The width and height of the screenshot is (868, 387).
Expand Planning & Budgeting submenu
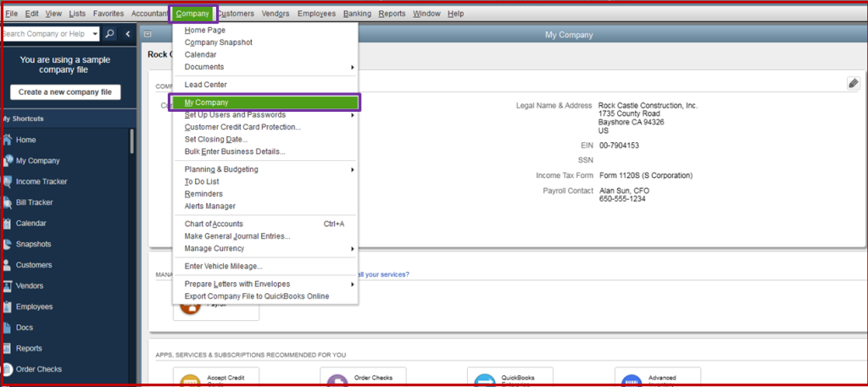point(353,169)
